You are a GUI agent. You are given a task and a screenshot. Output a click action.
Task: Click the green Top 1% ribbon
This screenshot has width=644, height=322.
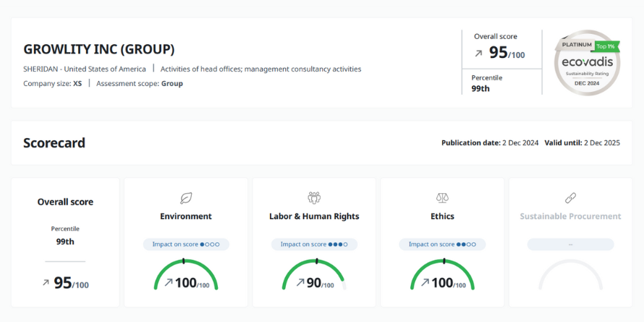(606, 46)
